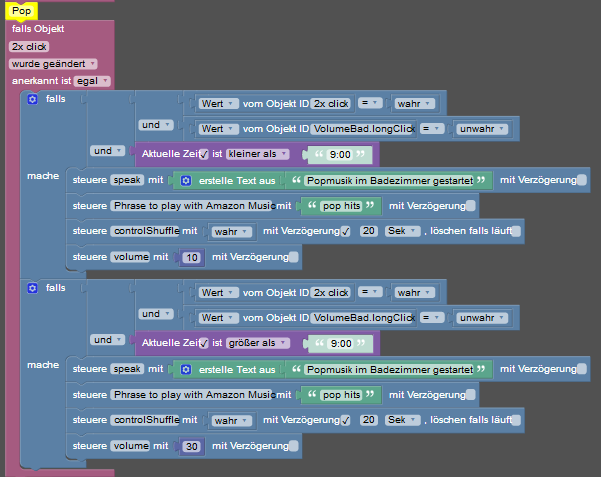Screen dimensions: 601x477
Task: Enable mit Verzögerung on lower speak row
Action: 581,369
